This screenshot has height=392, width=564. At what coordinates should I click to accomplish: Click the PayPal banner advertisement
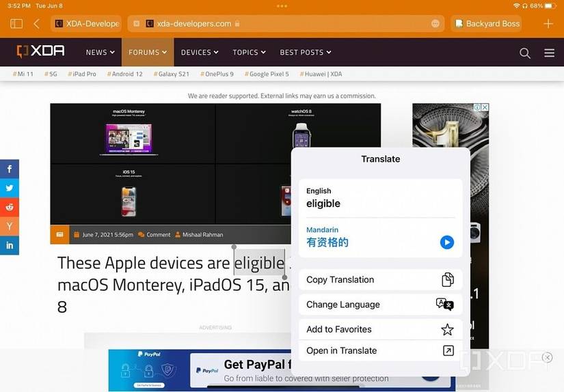[x=200, y=370]
